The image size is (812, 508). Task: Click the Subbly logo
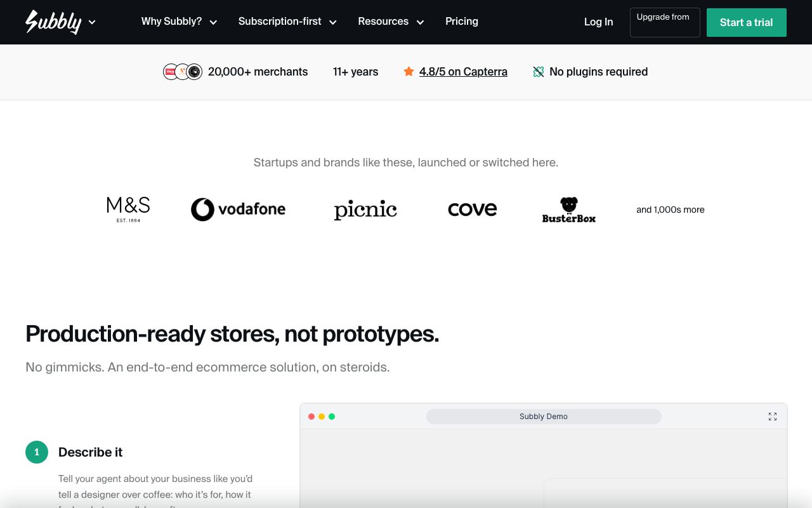click(53, 22)
